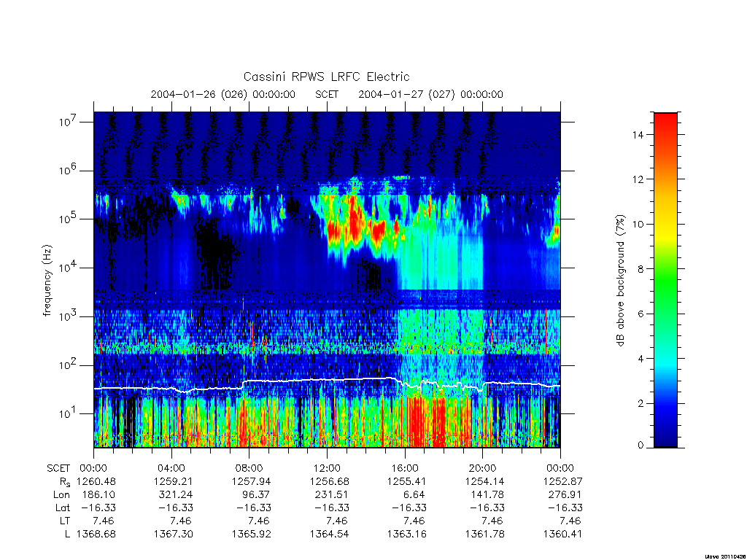This screenshot has height=560, width=747.
Task: Click the start date label 2004-01-26 (026)
Action: coord(198,94)
